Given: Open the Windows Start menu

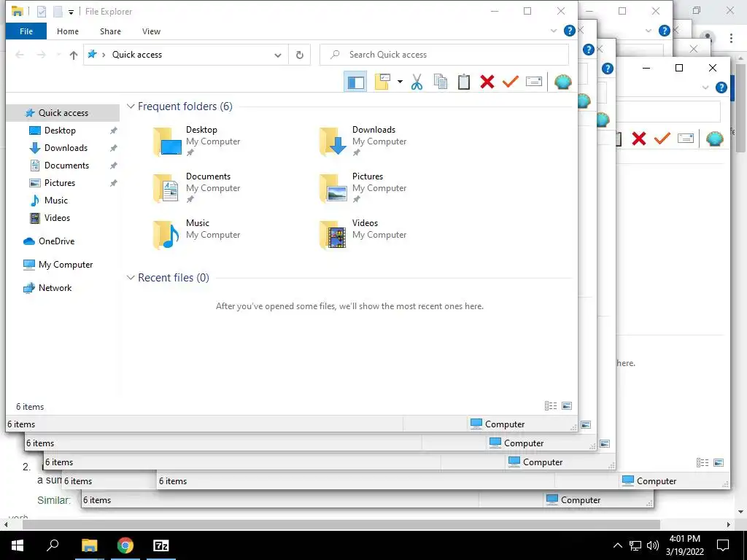Looking at the screenshot, I should tap(18, 545).
